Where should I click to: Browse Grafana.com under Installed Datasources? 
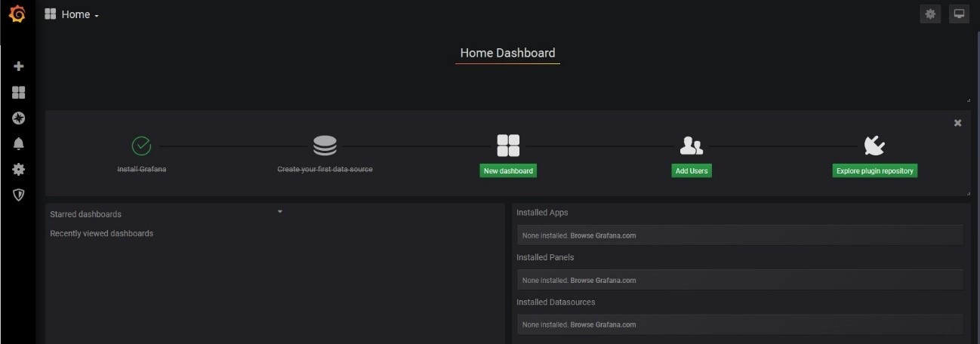click(602, 325)
